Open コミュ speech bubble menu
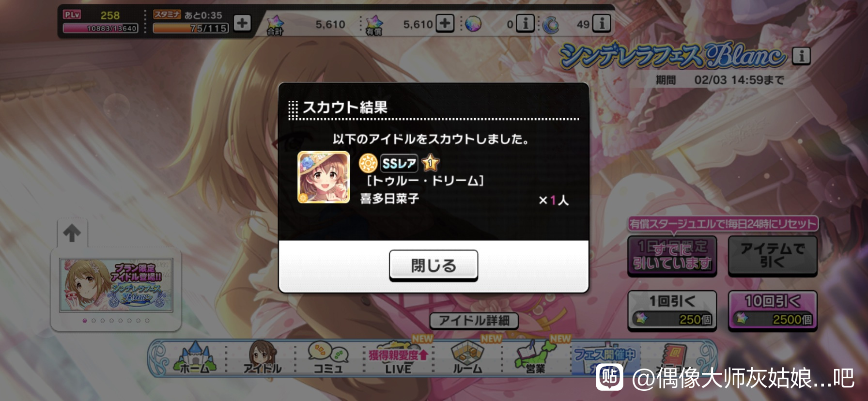868x401 pixels. coord(328,358)
